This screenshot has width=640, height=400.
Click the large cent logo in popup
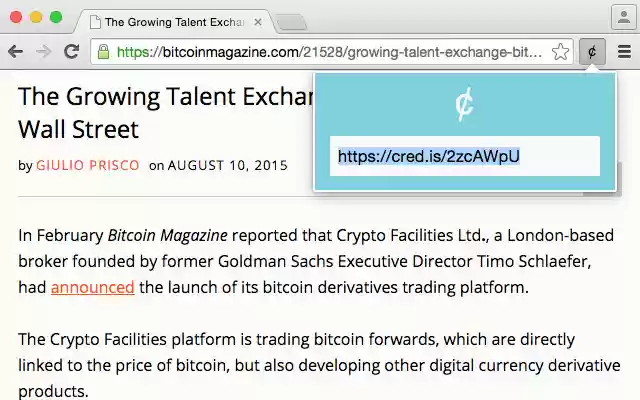coord(464,104)
